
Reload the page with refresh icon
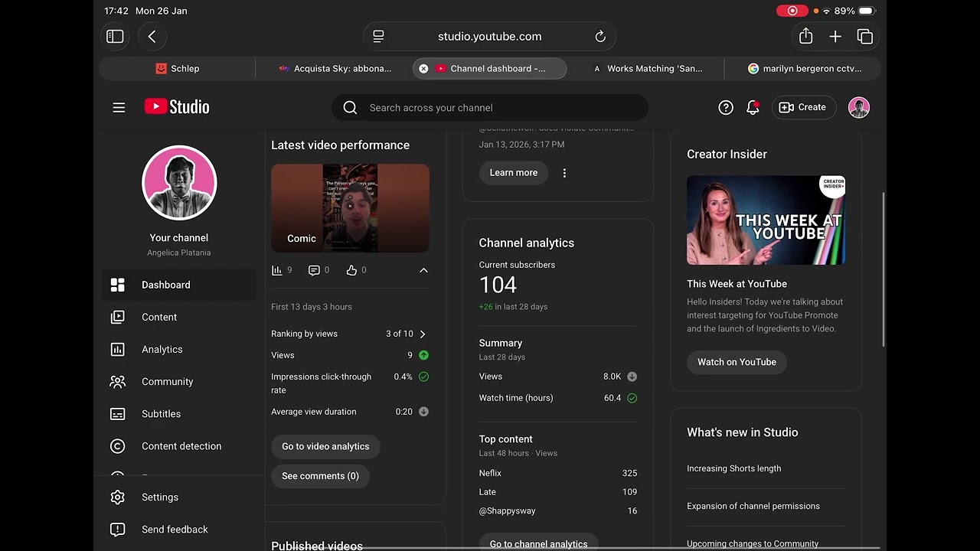pyautogui.click(x=600, y=36)
